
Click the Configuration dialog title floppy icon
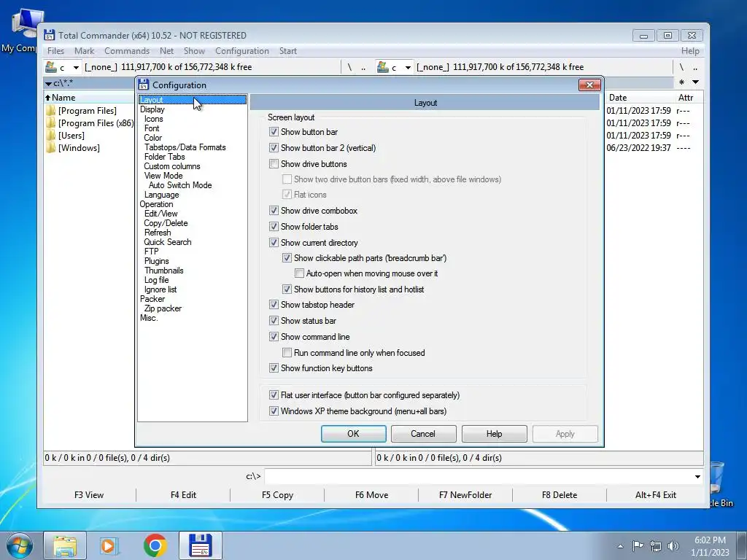point(144,85)
